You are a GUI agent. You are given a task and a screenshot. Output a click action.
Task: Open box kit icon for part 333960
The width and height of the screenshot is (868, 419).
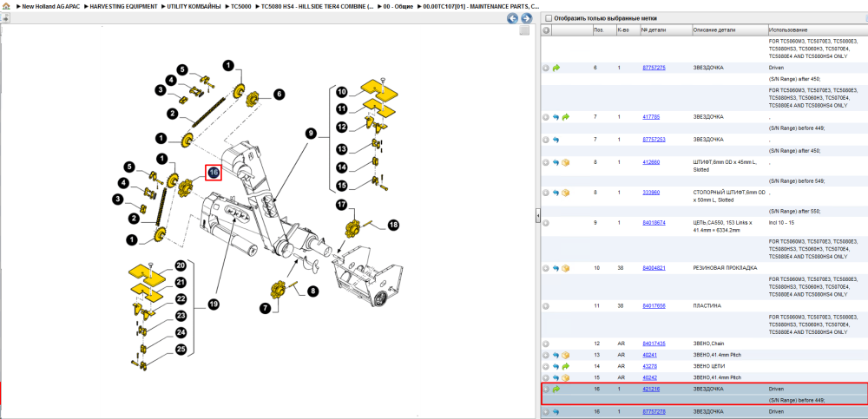tap(566, 193)
